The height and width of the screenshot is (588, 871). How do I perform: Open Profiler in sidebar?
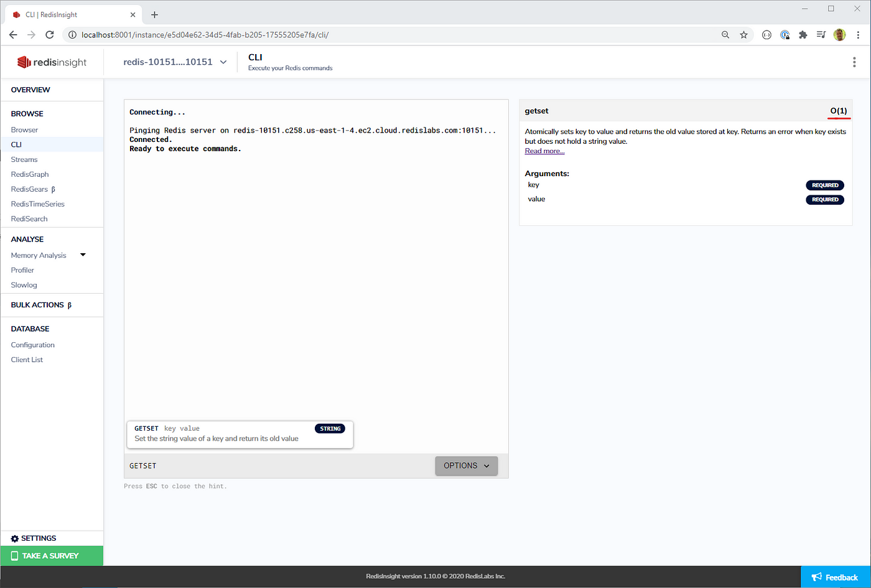(22, 270)
